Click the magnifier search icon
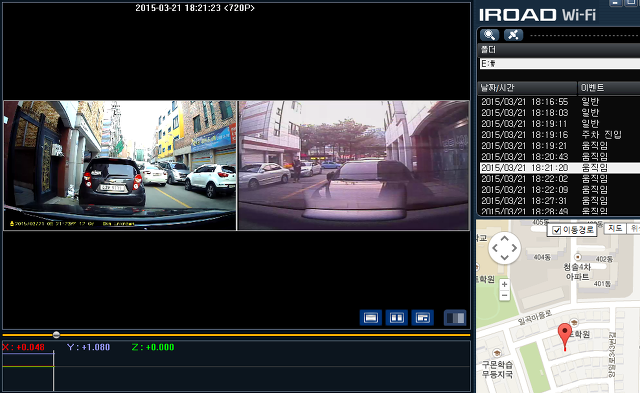Image resolution: width=640 pixels, height=393 pixels. click(489, 35)
